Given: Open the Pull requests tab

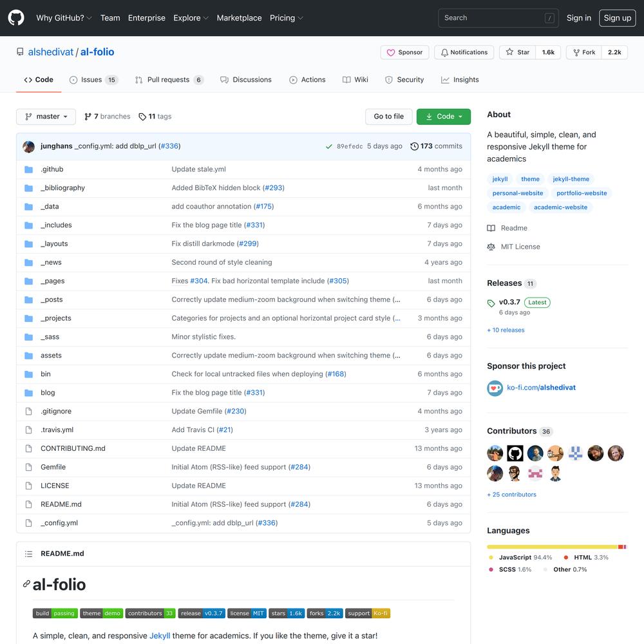Looking at the screenshot, I should pyautogui.click(x=169, y=80).
